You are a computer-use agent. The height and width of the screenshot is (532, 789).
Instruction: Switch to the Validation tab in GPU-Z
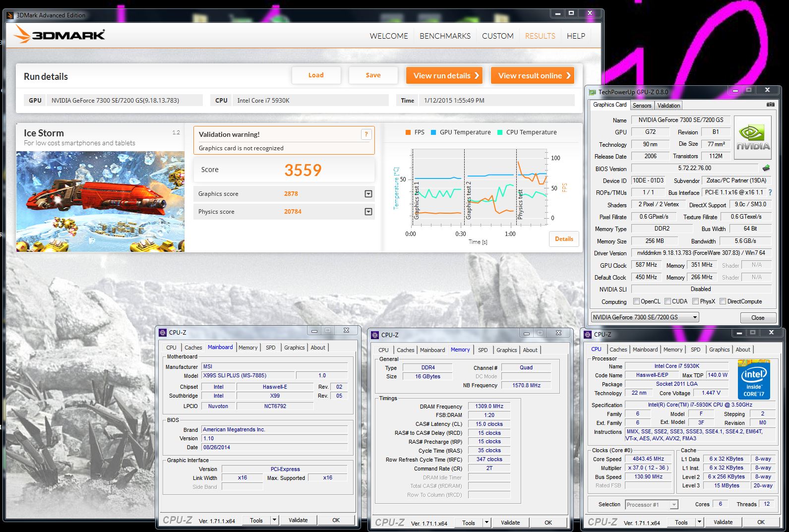(x=668, y=106)
